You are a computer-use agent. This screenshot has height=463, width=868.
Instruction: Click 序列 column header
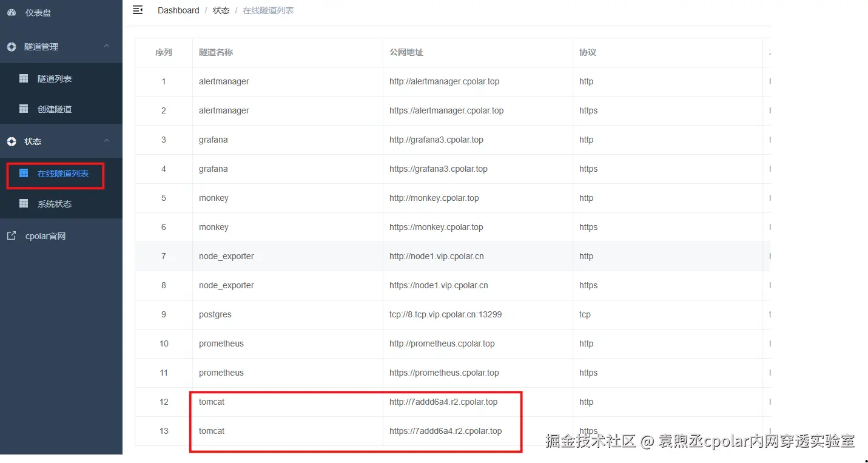(x=164, y=52)
